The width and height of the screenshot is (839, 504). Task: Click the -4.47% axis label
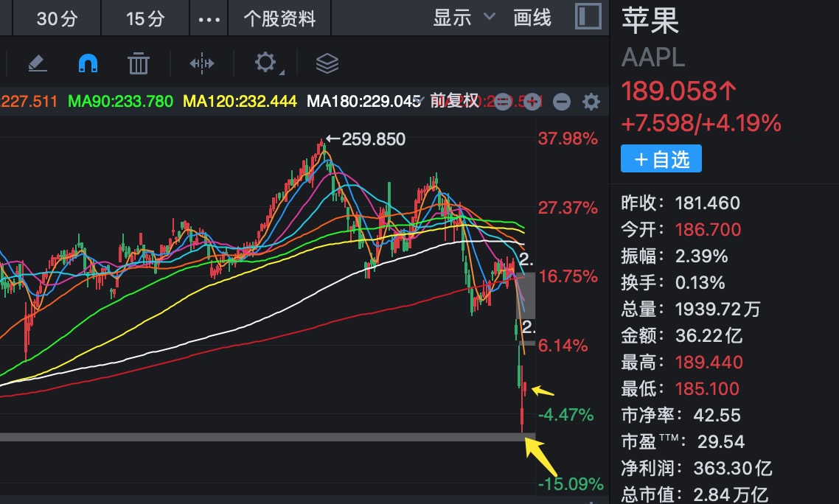[566, 415]
